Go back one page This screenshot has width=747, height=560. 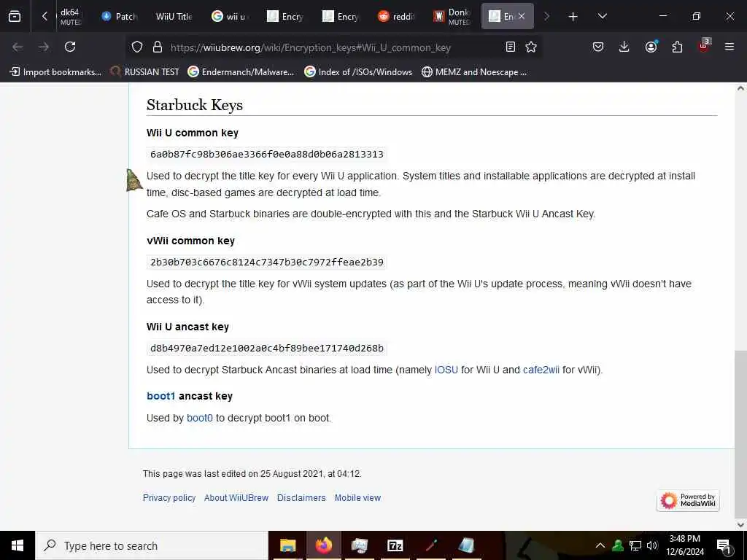pos(18,47)
